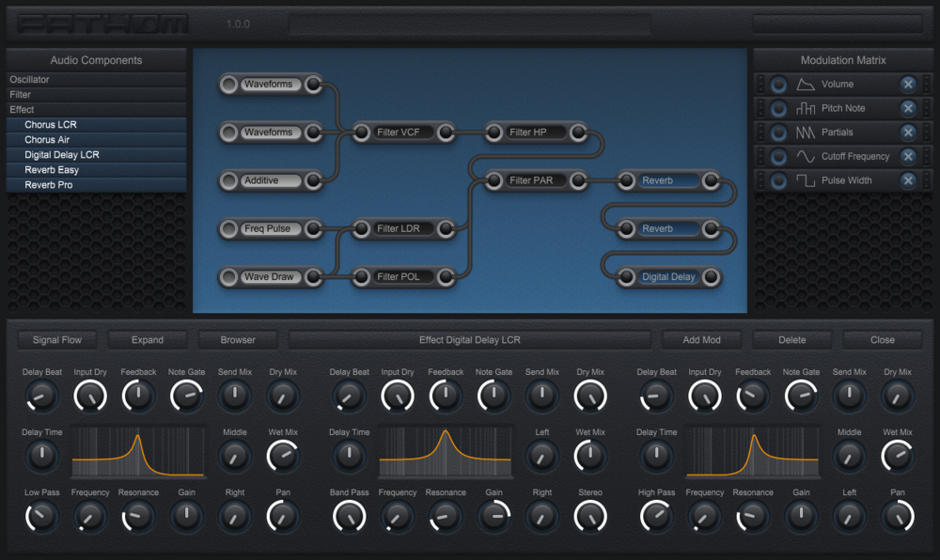Expand the Oscillator category
The image size is (940, 560).
[x=96, y=80]
